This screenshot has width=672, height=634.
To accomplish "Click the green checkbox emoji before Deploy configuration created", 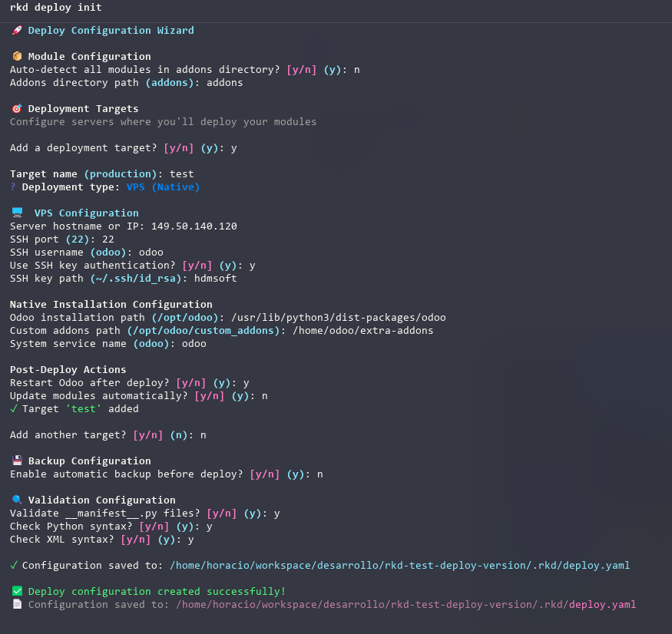I will 17,591.
